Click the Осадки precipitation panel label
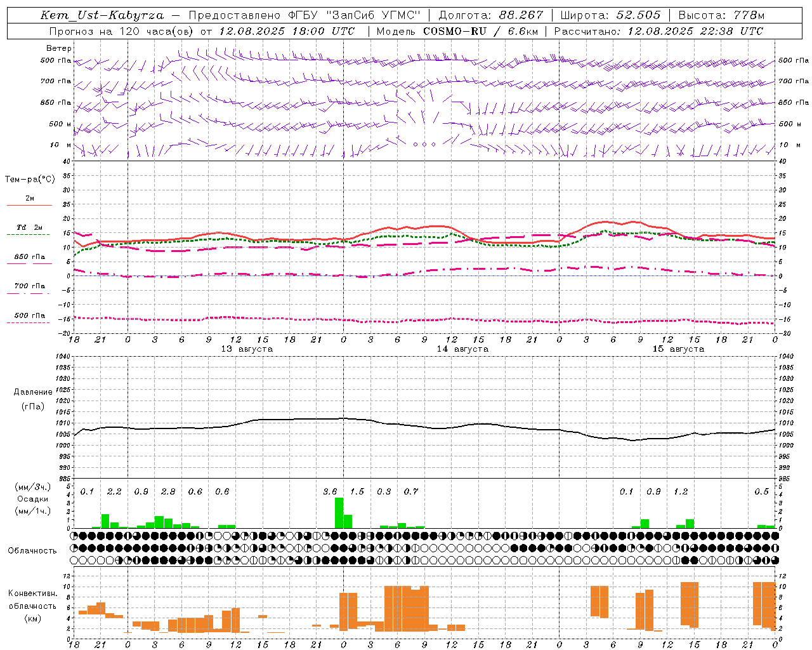The height and width of the screenshot is (650, 812). click(x=32, y=500)
